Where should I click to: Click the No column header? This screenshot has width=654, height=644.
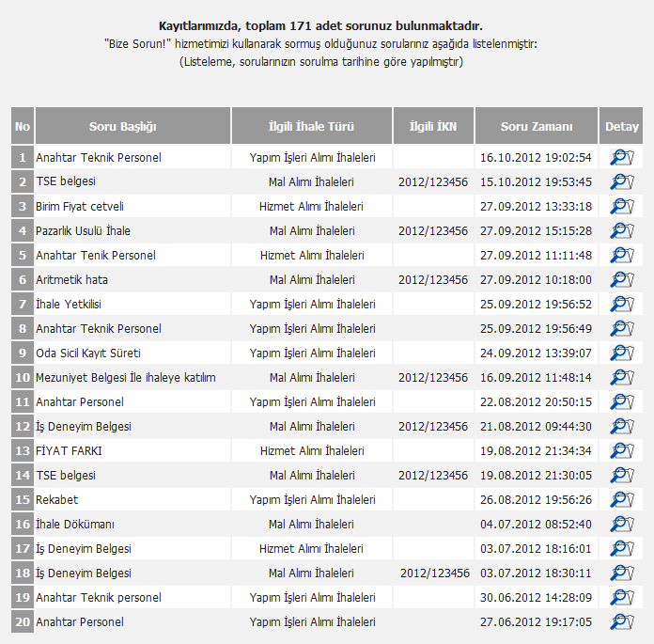click(x=23, y=126)
